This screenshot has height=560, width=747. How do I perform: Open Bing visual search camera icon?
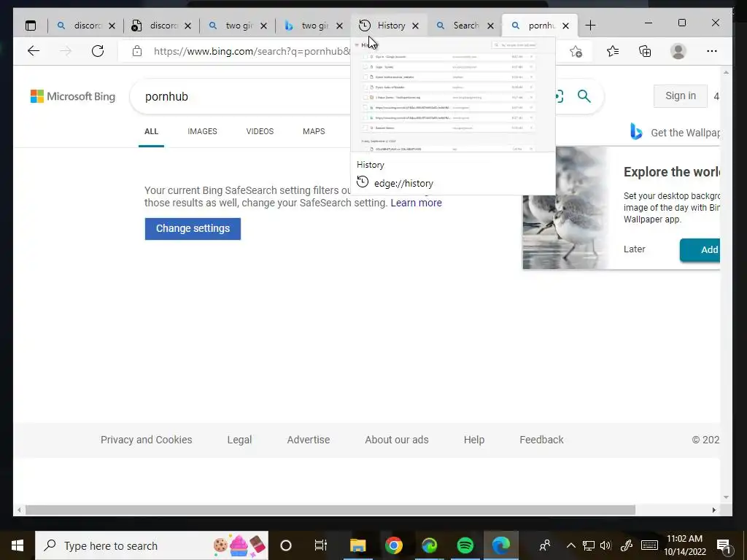560,96
